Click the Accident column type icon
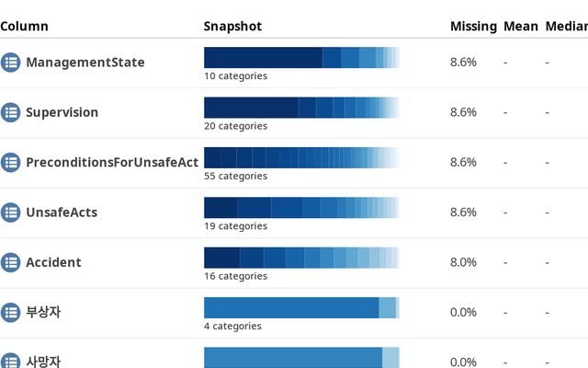 pos(10,262)
